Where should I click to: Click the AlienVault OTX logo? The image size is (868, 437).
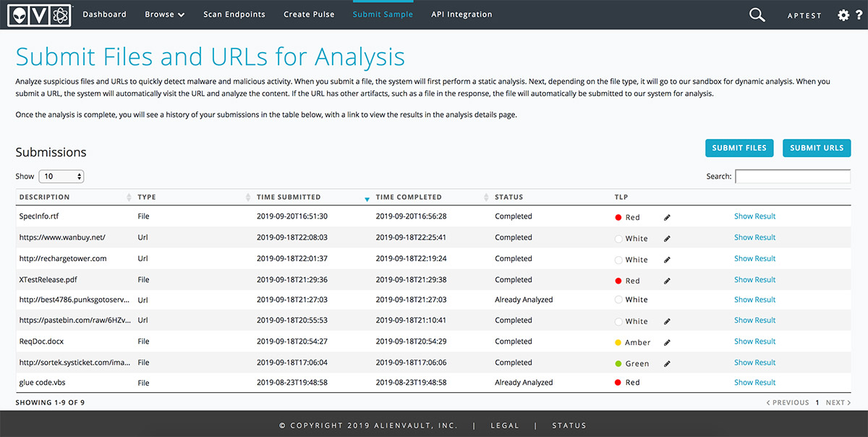38,14
